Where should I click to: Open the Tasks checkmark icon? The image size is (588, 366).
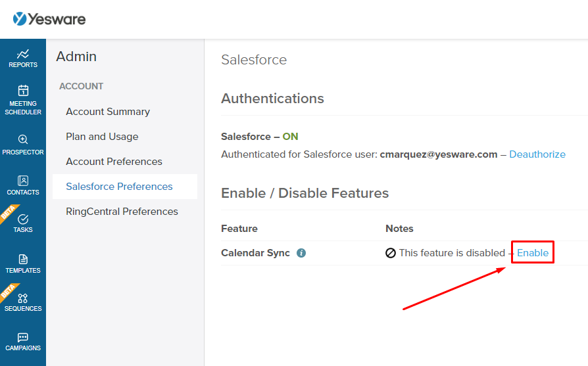23,219
